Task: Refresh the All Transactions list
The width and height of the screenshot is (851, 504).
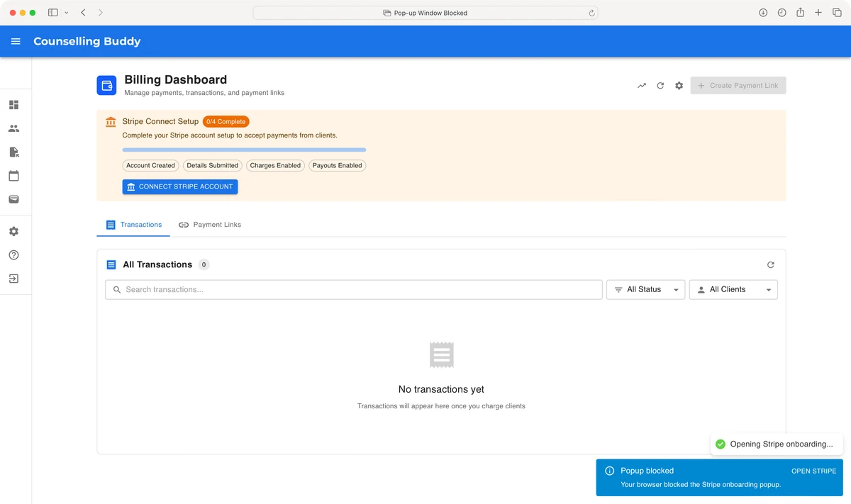Action: pos(771,264)
